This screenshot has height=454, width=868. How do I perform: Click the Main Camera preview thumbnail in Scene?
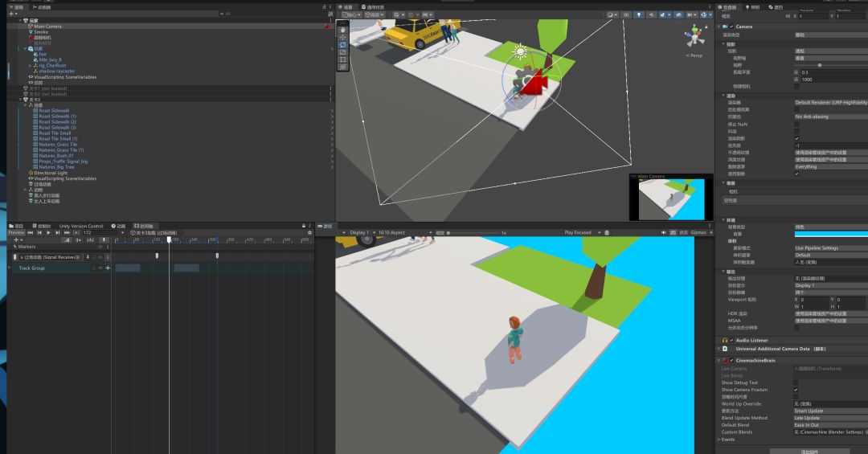coord(671,198)
